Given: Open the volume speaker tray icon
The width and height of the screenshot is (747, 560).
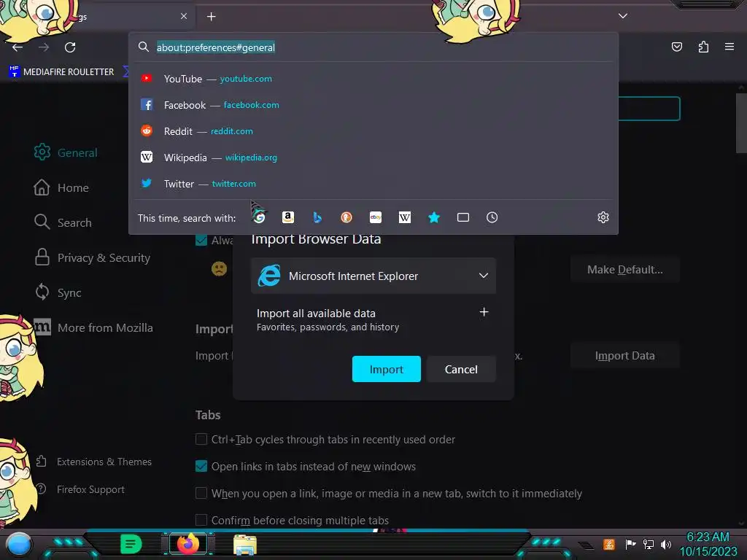Looking at the screenshot, I should [x=665, y=544].
